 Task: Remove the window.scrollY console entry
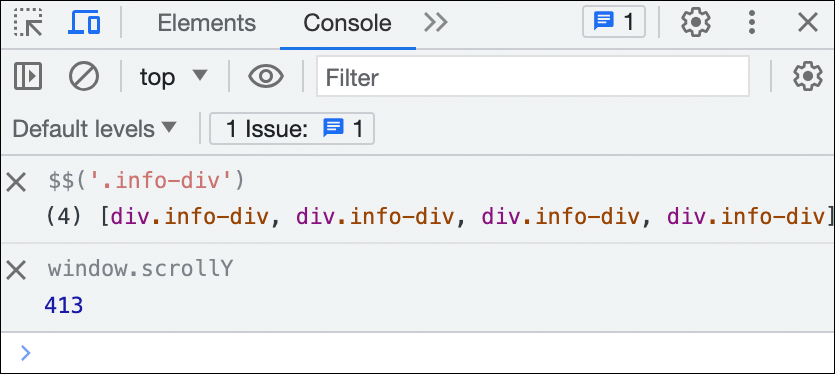click(x=16, y=270)
